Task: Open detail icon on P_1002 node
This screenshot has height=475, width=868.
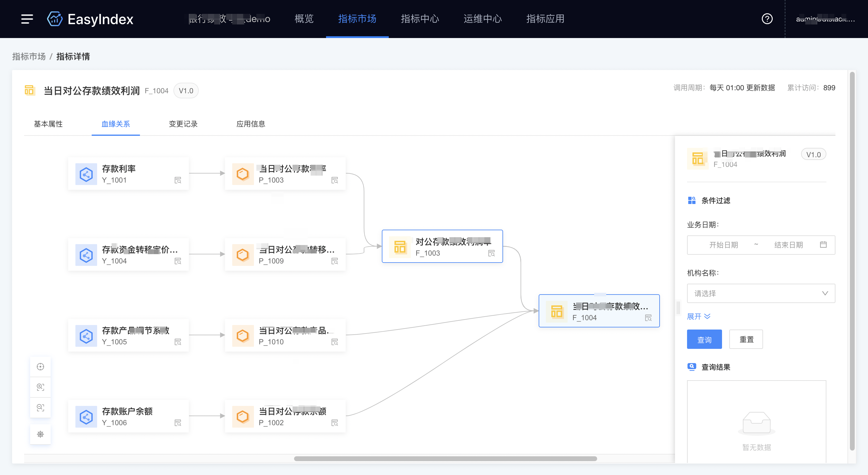Action: pos(334,423)
